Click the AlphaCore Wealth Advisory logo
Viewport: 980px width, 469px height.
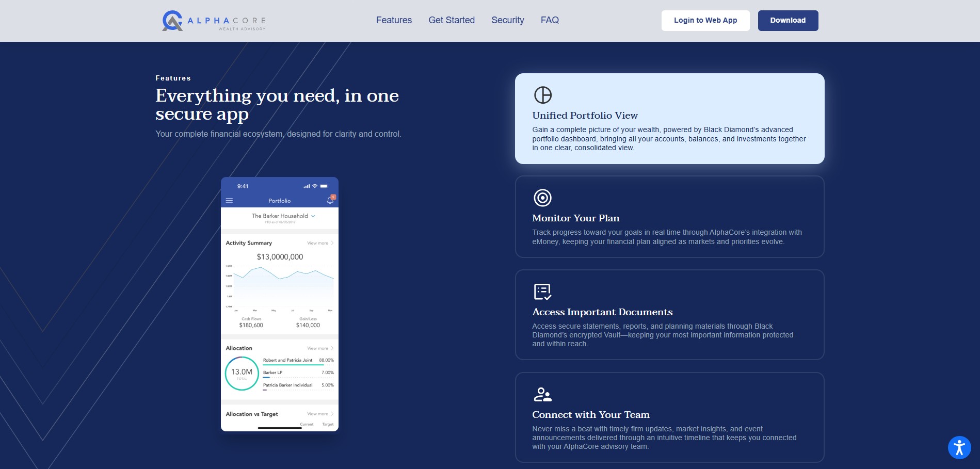[213, 20]
